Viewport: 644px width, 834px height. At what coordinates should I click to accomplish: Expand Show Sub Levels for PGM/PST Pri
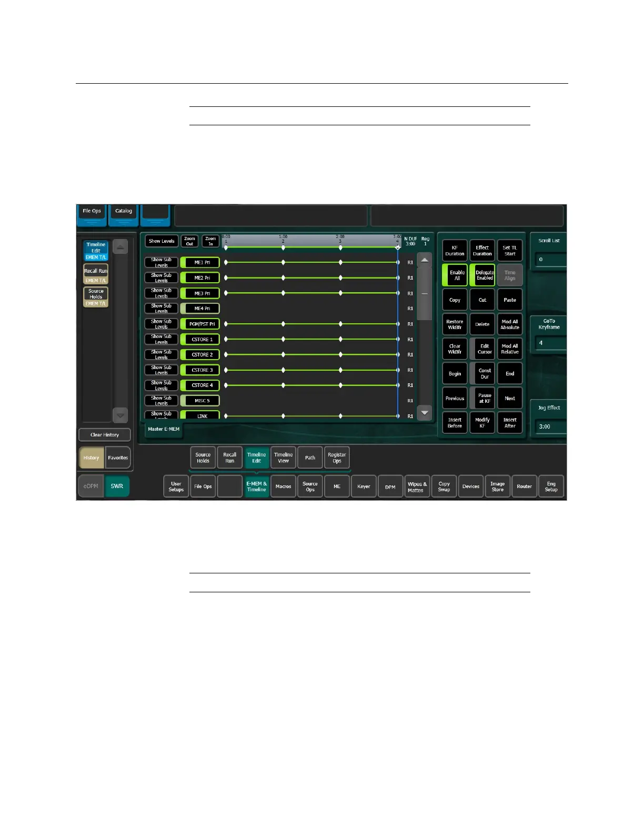162,324
